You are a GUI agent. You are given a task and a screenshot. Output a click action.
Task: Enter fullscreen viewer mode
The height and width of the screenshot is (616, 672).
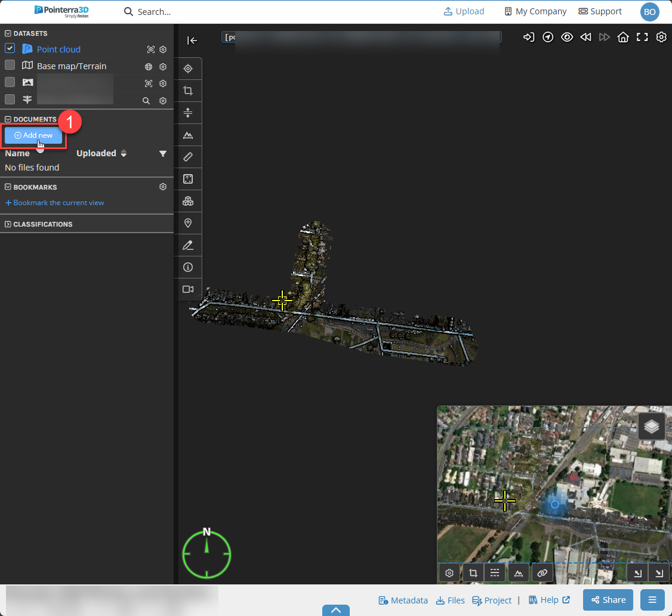pyautogui.click(x=642, y=38)
